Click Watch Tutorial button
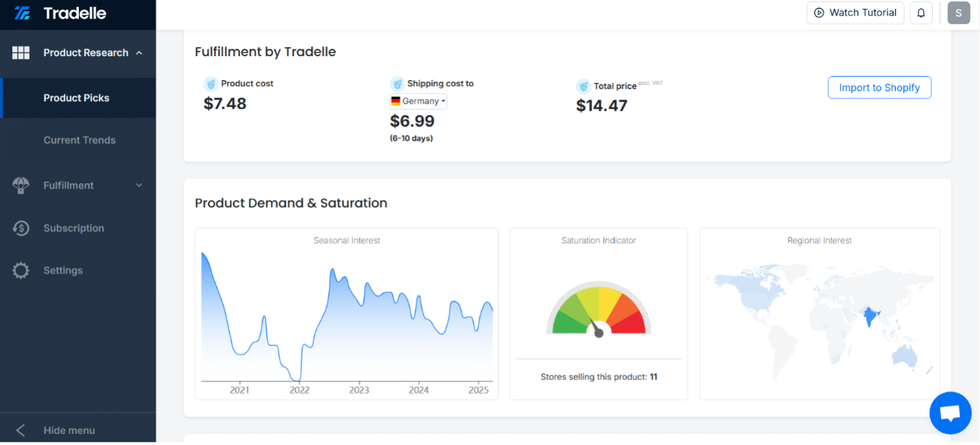 coord(855,13)
